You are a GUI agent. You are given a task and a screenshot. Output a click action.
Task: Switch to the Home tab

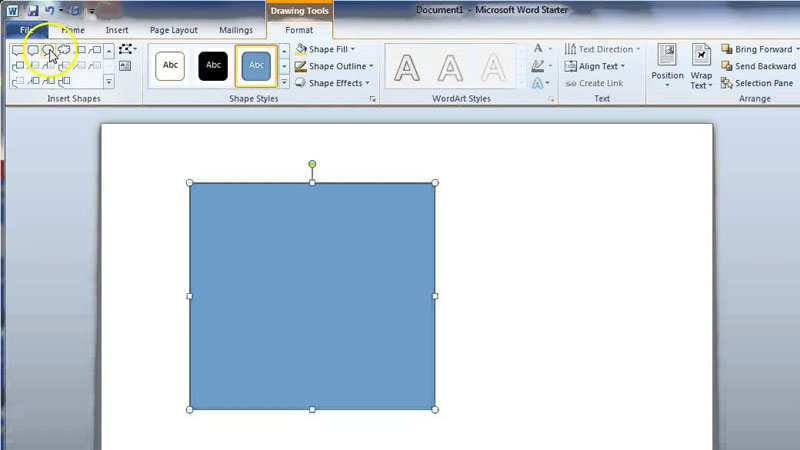coord(73,30)
